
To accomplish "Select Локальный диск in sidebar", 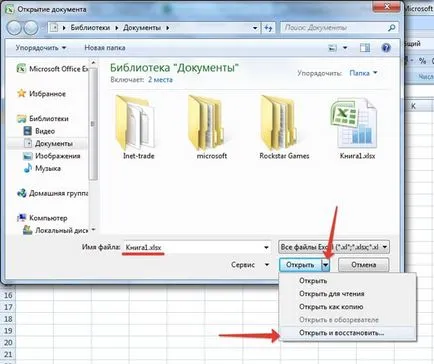I will click(x=55, y=230).
